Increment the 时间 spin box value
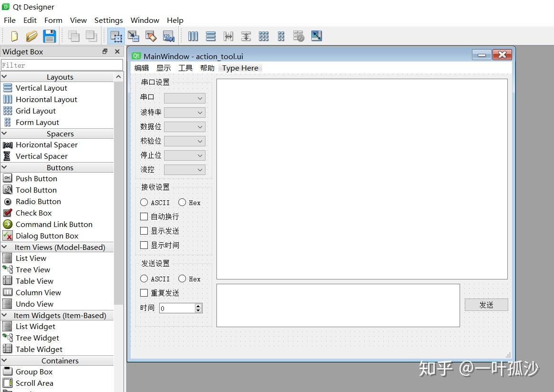The height and width of the screenshot is (392, 554). (198, 305)
